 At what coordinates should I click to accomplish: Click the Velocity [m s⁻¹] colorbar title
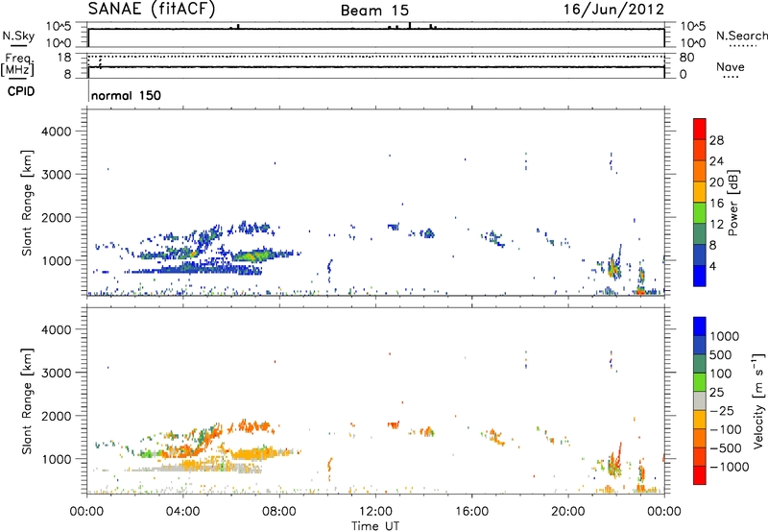tap(758, 400)
